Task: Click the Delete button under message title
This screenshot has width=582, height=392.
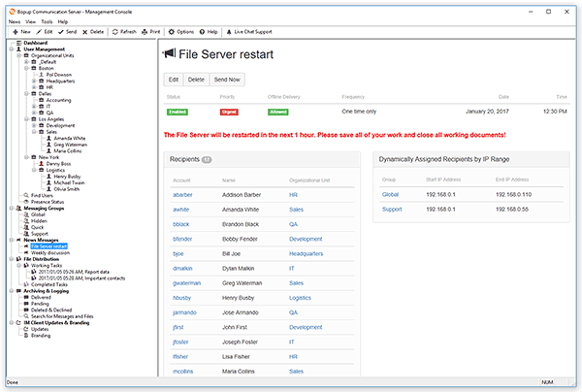Action: [x=196, y=80]
